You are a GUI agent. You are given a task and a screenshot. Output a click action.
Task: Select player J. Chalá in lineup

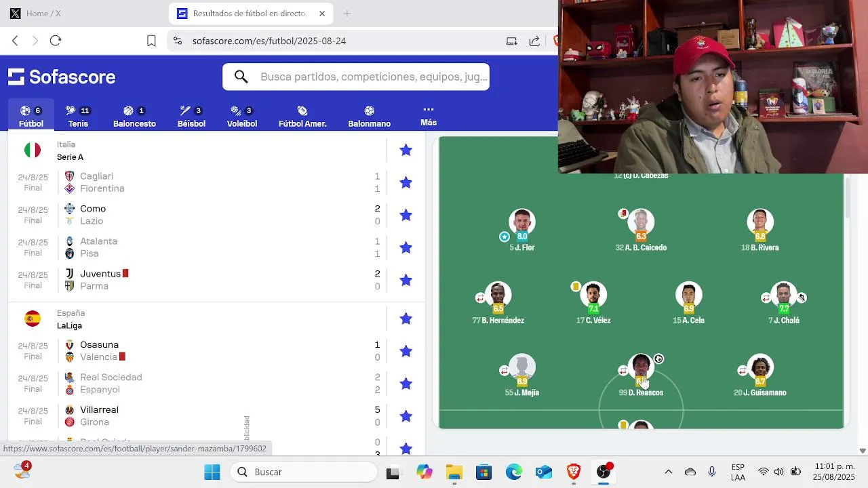coord(784,303)
